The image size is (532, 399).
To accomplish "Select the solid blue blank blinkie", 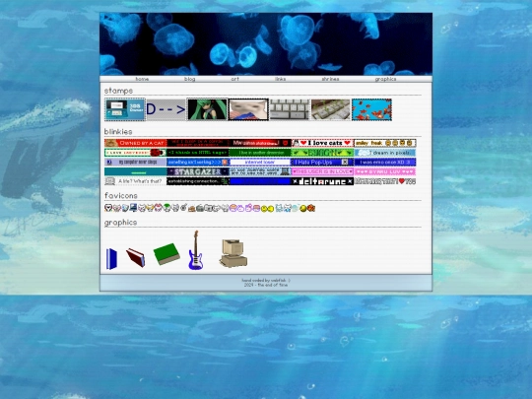I will (260, 181).
